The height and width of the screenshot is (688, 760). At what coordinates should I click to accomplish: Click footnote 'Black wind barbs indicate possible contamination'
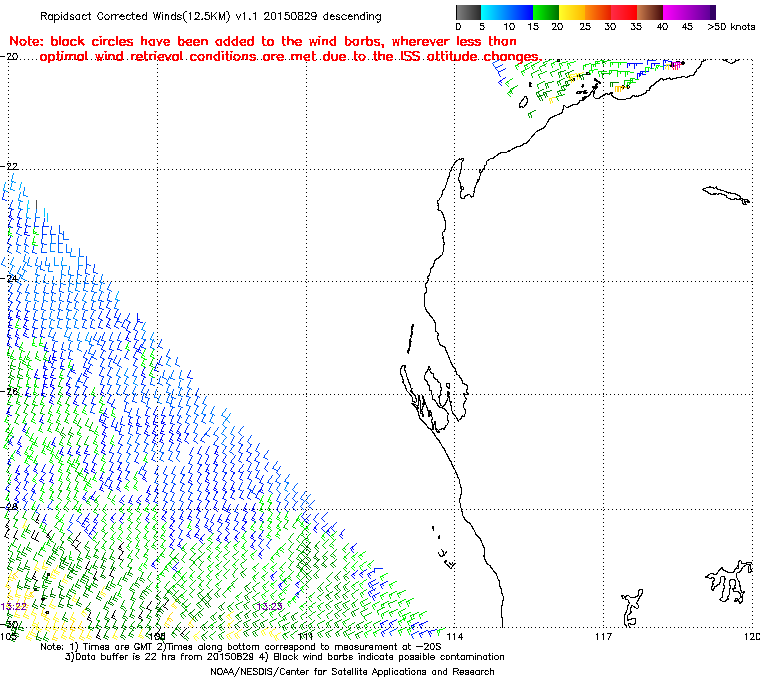pos(389,657)
